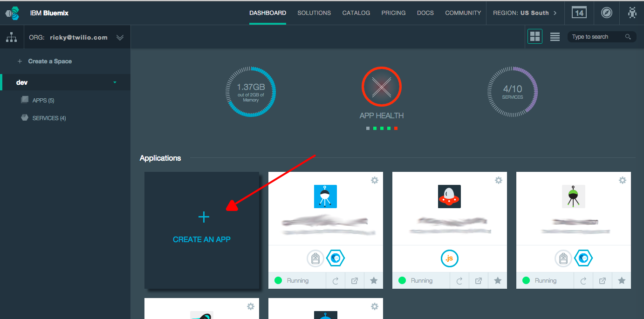This screenshot has width=644, height=319.
Task: Switch to the list view
Action: click(555, 37)
